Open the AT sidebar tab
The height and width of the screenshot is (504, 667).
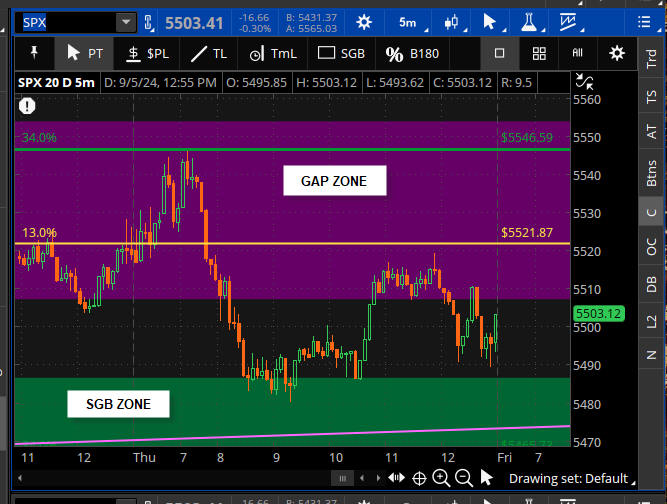(651, 131)
